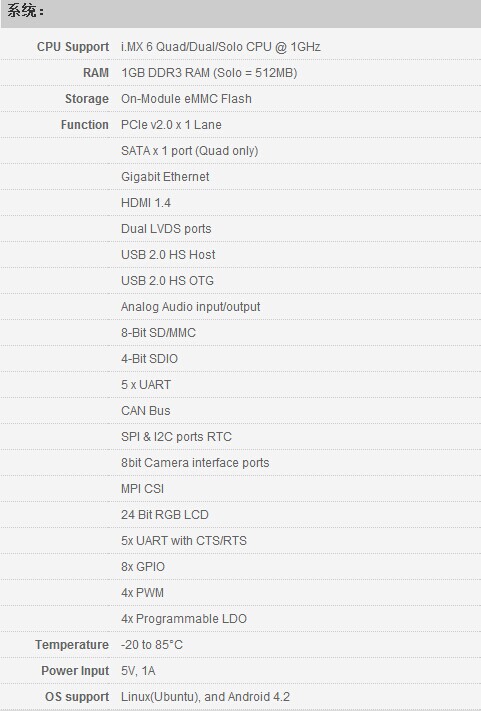The width and height of the screenshot is (481, 711).
Task: Click the Storage row label
Action: point(87,98)
